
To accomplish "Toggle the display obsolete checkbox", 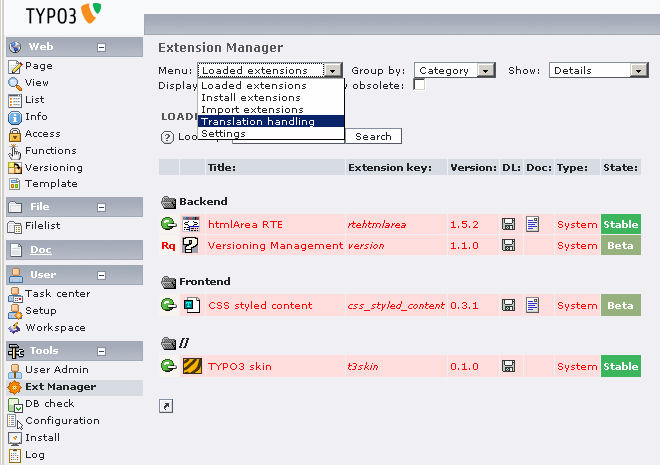I will click(x=419, y=85).
